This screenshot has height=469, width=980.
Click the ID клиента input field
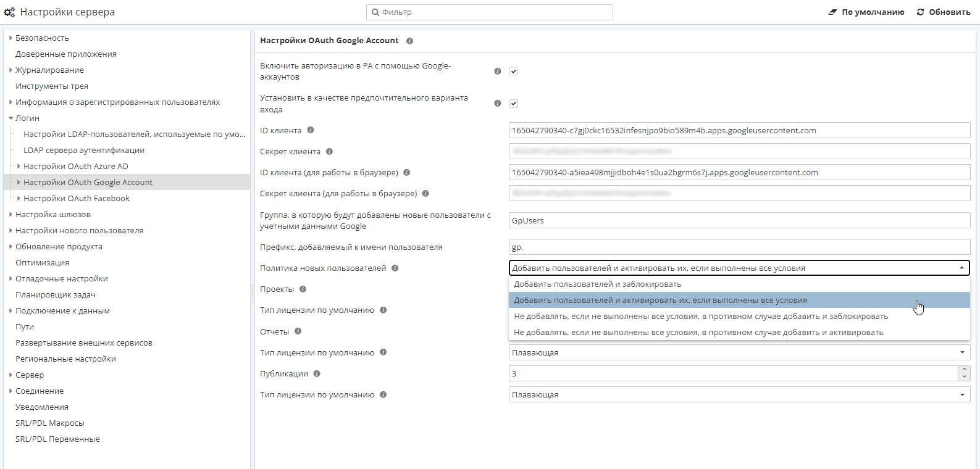[739, 130]
